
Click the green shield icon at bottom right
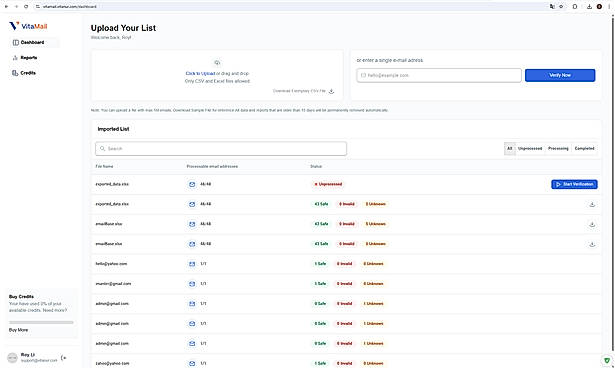607,361
